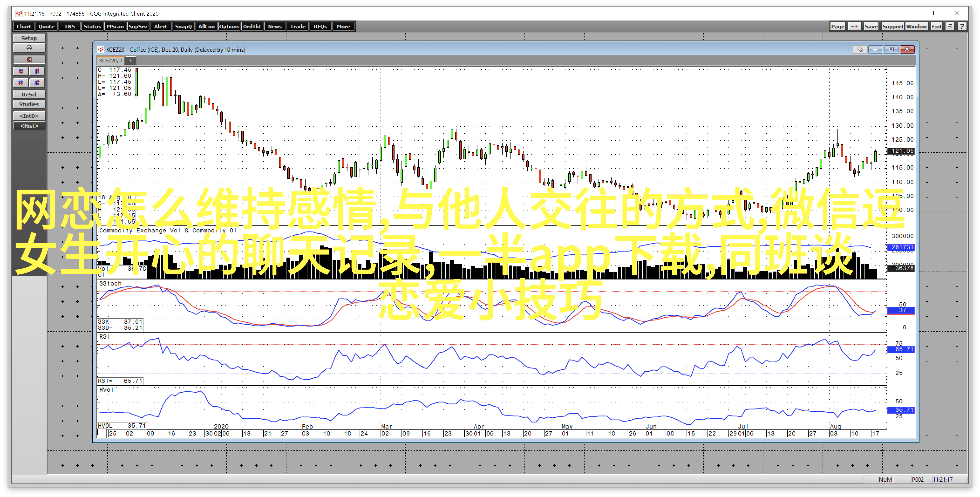The height and width of the screenshot is (497, 980).
Task: Open MScan market scan
Action: click(115, 27)
